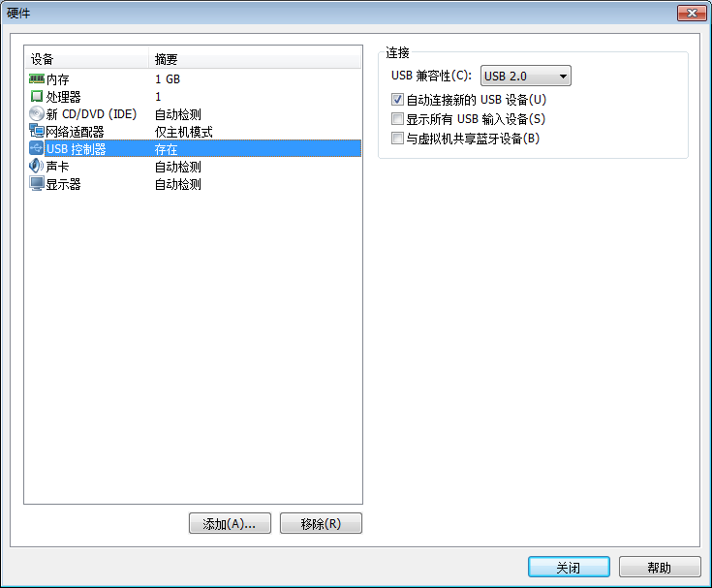Image resolution: width=712 pixels, height=588 pixels.
Task: Click the display (显示器) monitor icon
Action: tap(37, 184)
